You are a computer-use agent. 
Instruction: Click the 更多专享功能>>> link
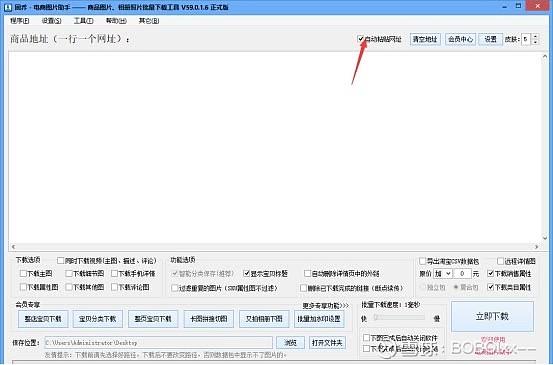point(326,305)
